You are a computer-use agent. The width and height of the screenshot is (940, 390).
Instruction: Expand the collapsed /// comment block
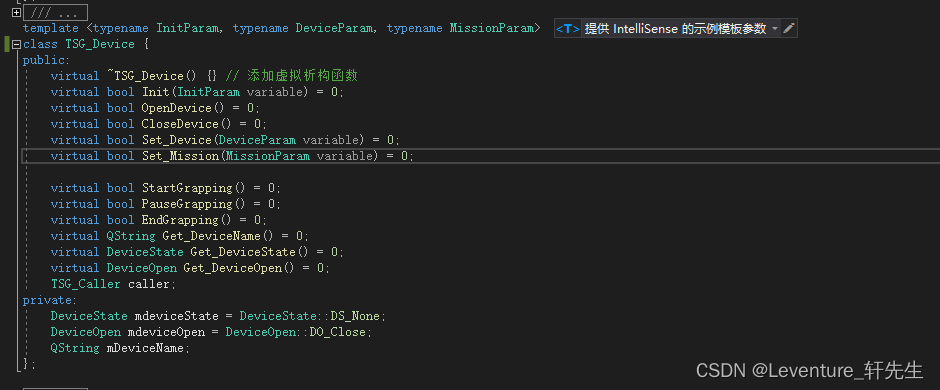click(x=16, y=12)
